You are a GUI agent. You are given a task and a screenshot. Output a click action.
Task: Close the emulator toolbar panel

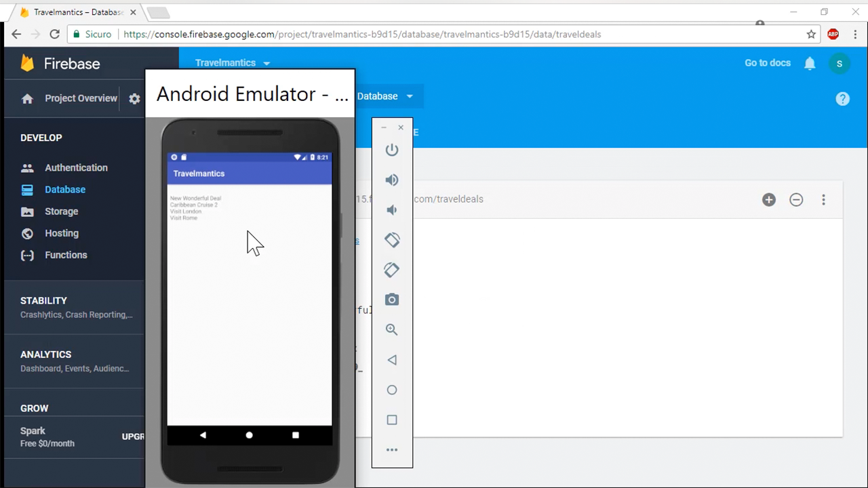click(401, 127)
